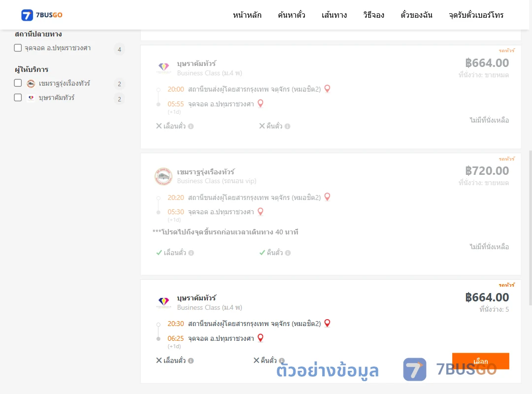
Task: Click the บุษราคัมทัวร์ logo on the 20:30 trip
Action: [164, 302]
